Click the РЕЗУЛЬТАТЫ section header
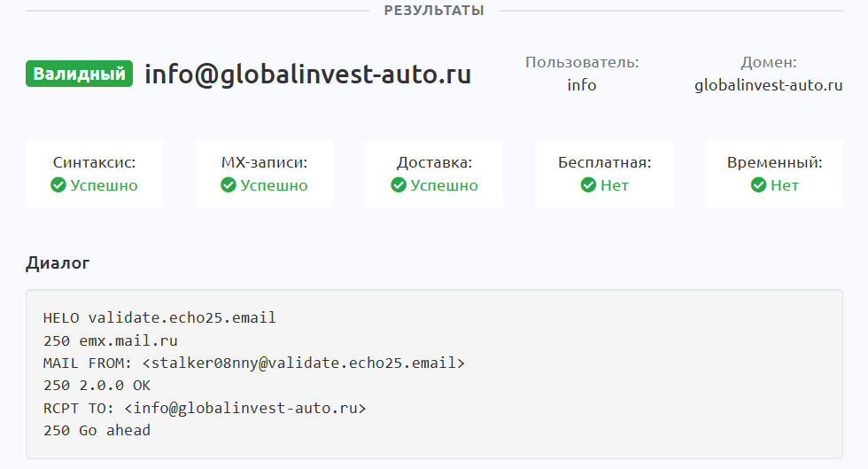The image size is (868, 469). click(x=434, y=11)
